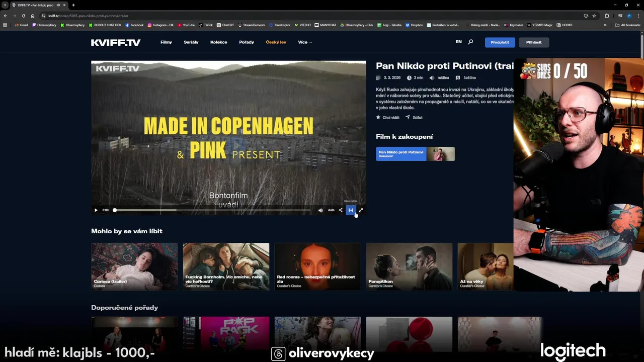Play the trailer with the play icon

coord(96,210)
